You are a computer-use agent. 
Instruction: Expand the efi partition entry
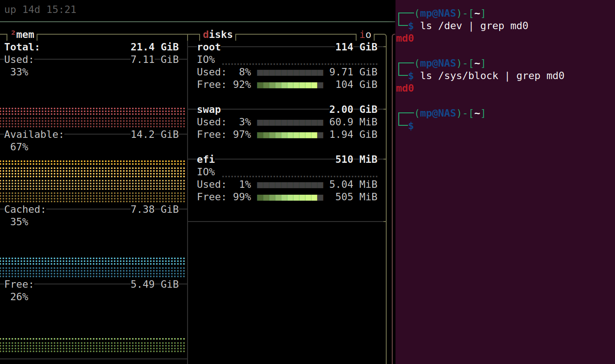tap(207, 159)
